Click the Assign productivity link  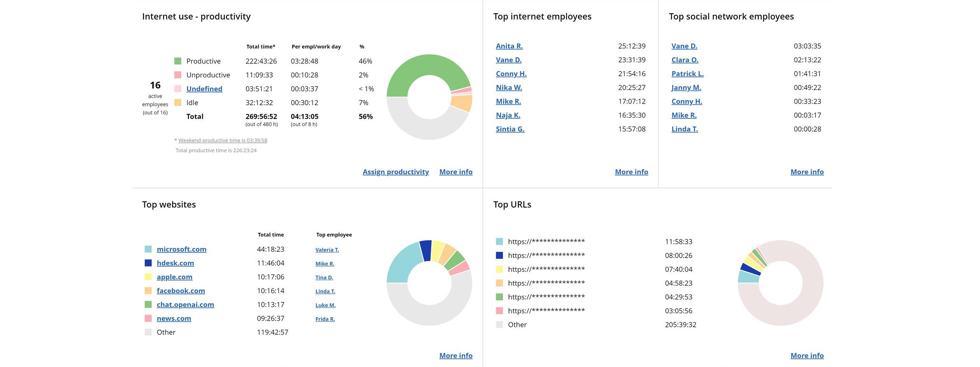[x=395, y=172]
